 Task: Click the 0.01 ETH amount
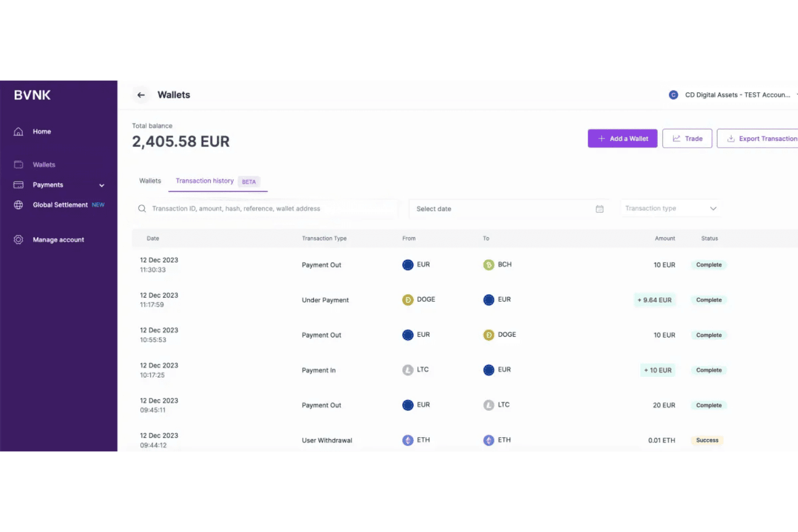click(x=662, y=440)
